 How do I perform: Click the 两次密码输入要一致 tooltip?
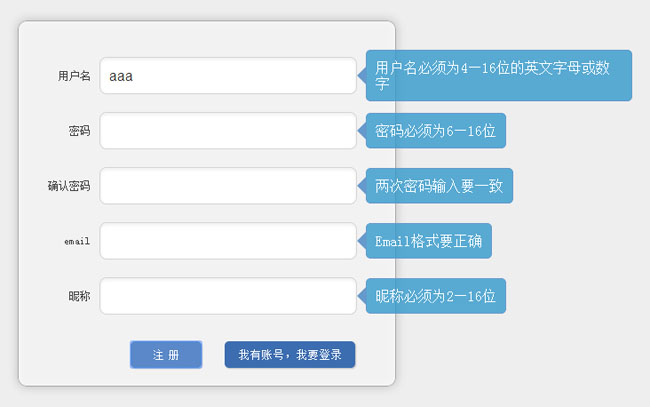(439, 186)
